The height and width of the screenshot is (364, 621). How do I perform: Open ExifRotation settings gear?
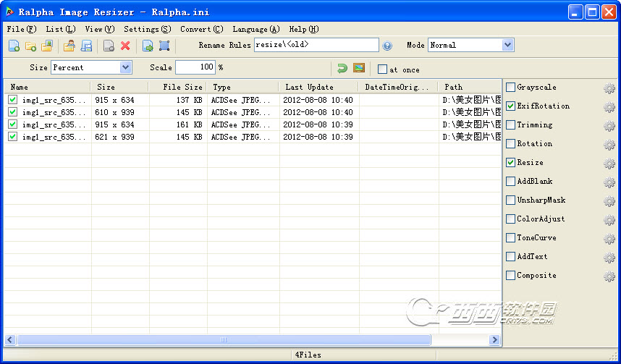point(609,107)
